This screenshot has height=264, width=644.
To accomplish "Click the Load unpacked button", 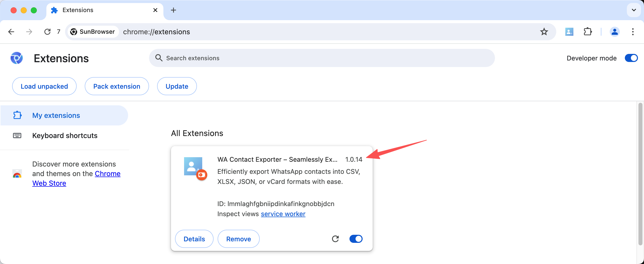I will click(44, 86).
